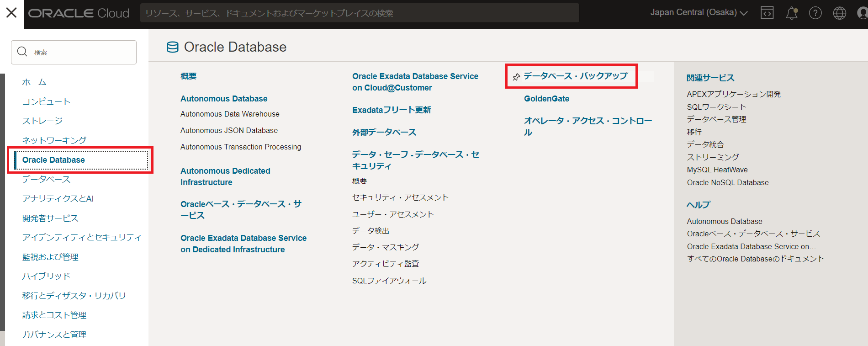Select Oracle Database in the sidebar menu
Viewport: 868px width, 346px height.
53,160
